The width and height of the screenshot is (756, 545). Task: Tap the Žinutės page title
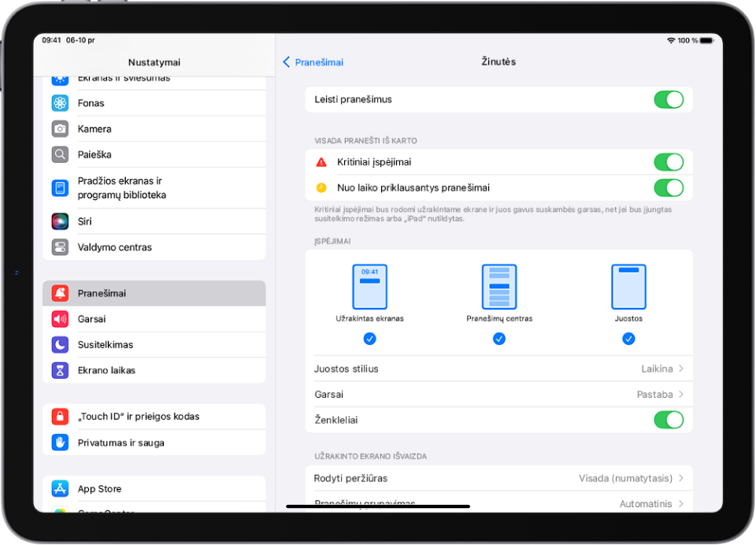click(x=498, y=61)
